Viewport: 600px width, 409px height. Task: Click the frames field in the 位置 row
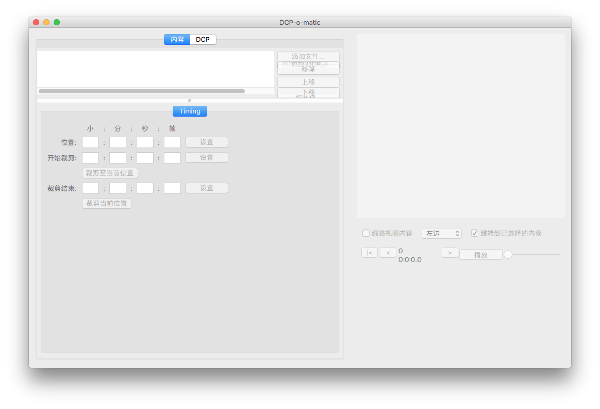(x=172, y=142)
